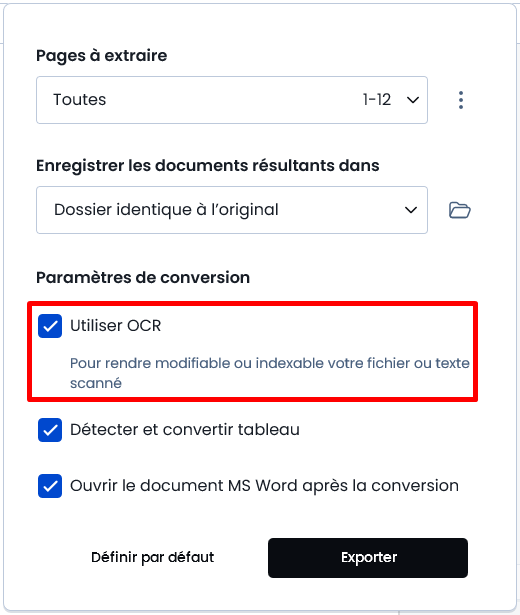
Task: Open Dossier identique à l'original dropdown
Action: pos(232,210)
